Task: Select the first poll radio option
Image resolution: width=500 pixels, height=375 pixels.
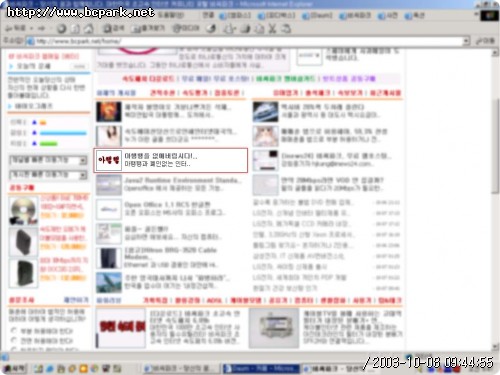Action: pos(14,330)
